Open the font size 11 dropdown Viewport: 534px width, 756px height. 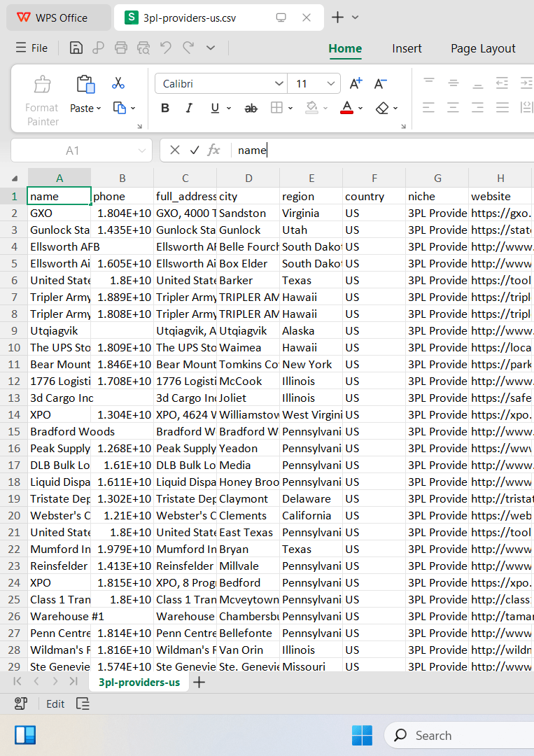click(314, 84)
